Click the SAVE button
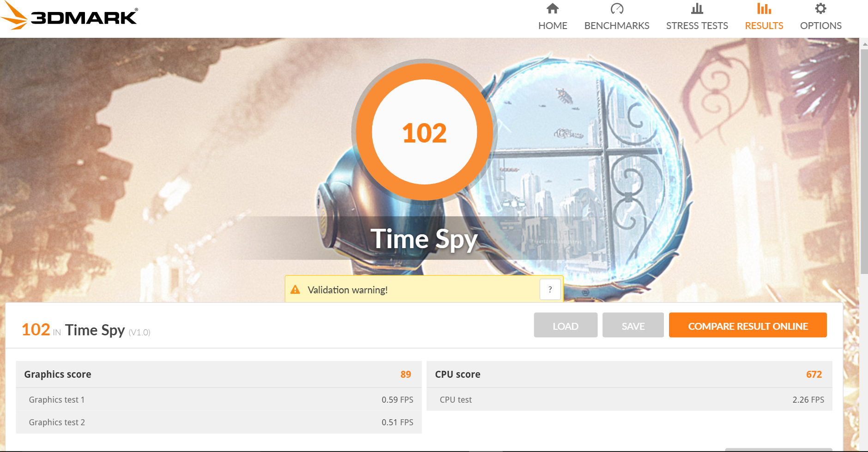This screenshot has width=868, height=452. (633, 325)
